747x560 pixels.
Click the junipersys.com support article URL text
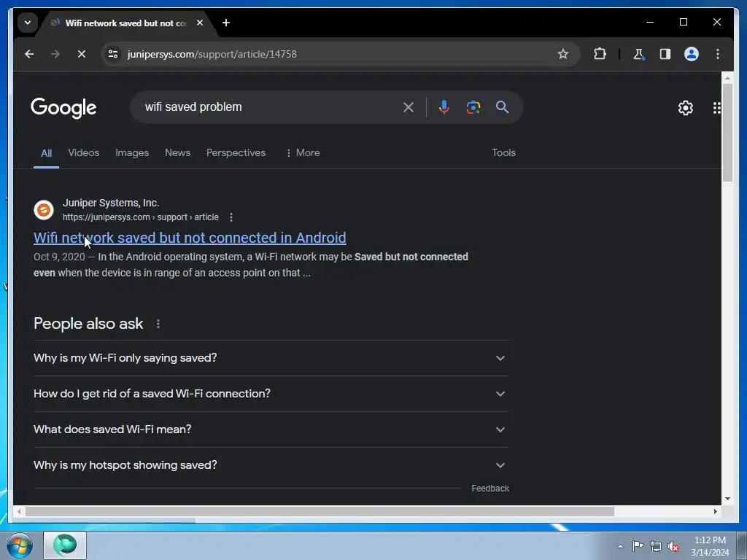pos(141,217)
